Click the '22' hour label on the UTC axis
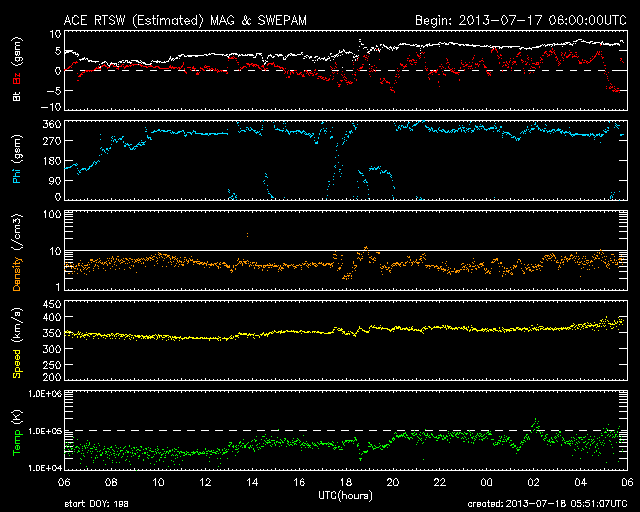The image size is (640, 512). (440, 482)
